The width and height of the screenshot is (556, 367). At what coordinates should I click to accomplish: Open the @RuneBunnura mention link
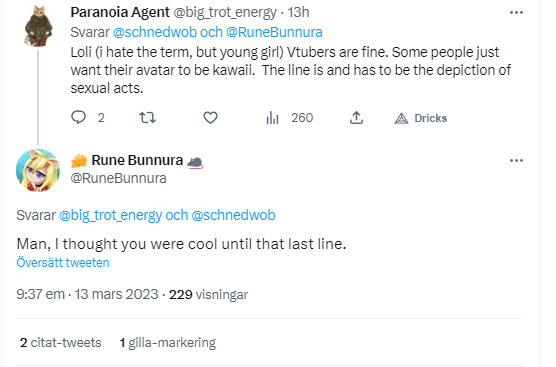point(274,32)
